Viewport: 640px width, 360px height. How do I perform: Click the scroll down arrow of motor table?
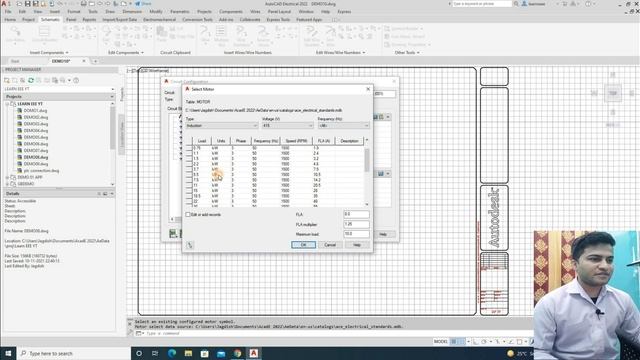(367, 204)
